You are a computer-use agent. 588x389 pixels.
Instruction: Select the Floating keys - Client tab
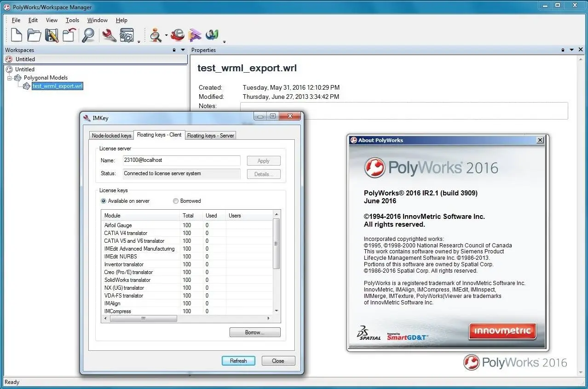(x=159, y=135)
